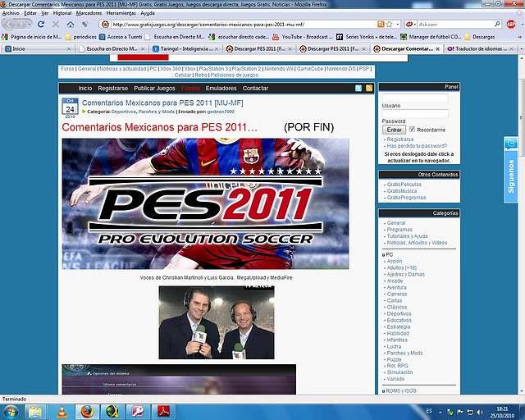Expand the ROMS y ISOS category
The image size is (525, 420).
[384, 391]
